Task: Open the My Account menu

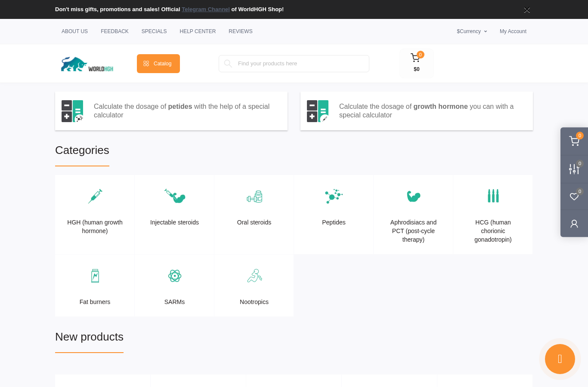Action: coord(513,31)
